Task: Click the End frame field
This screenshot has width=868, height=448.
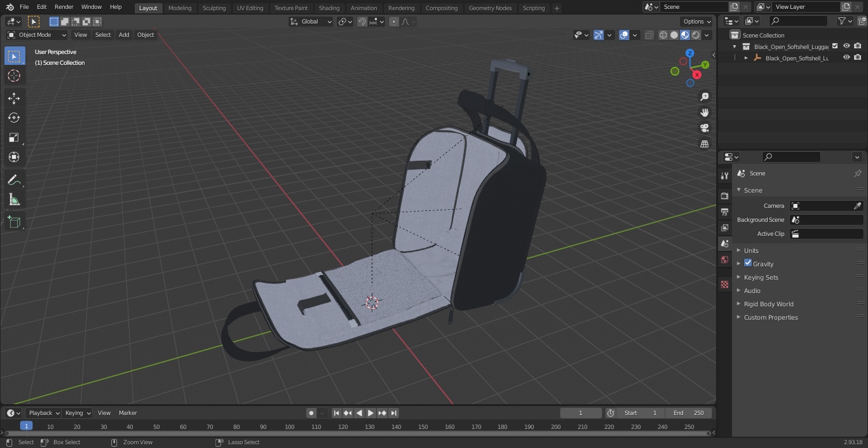Action: click(x=689, y=413)
